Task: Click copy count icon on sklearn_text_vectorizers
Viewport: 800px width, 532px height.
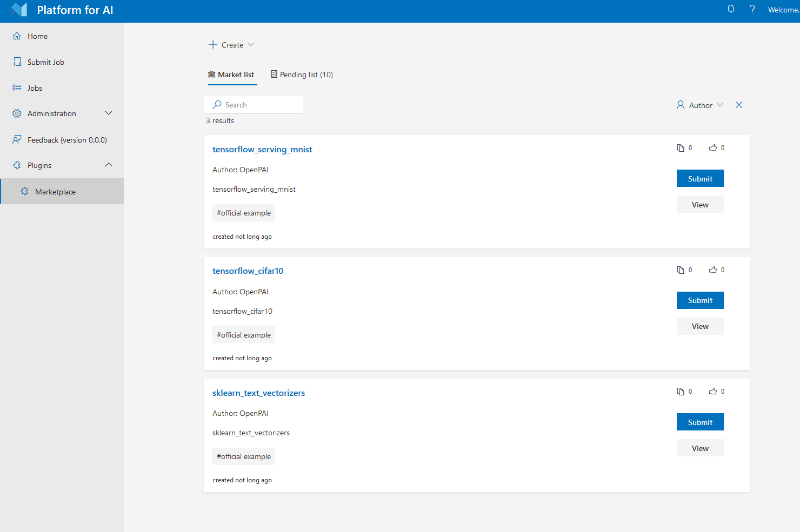Action: point(681,392)
